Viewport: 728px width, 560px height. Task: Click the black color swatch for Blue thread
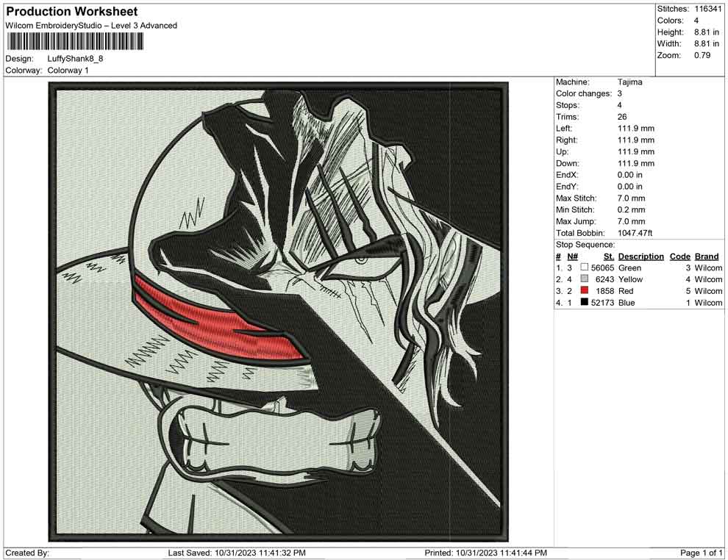pos(584,302)
